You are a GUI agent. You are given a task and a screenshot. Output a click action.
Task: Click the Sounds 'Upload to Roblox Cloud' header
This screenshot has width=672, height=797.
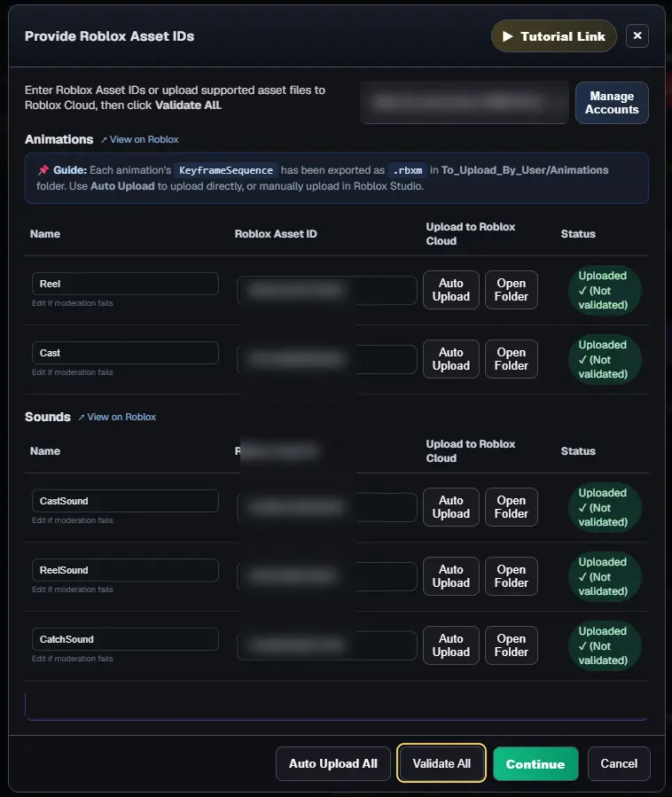[471, 451]
